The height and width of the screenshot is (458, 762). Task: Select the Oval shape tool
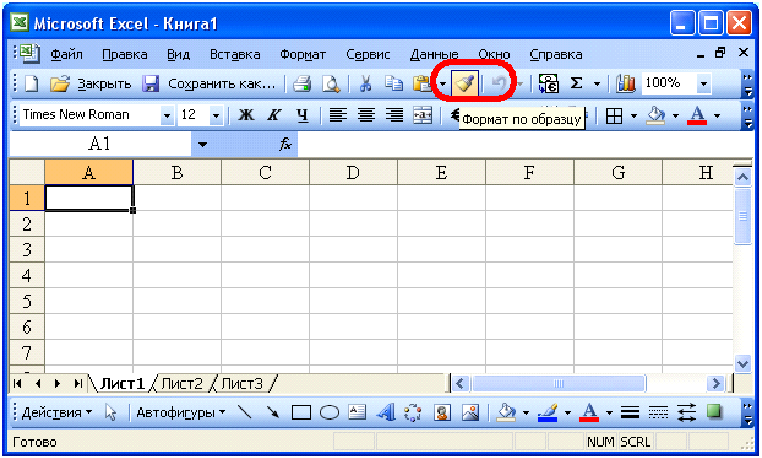click(x=329, y=413)
